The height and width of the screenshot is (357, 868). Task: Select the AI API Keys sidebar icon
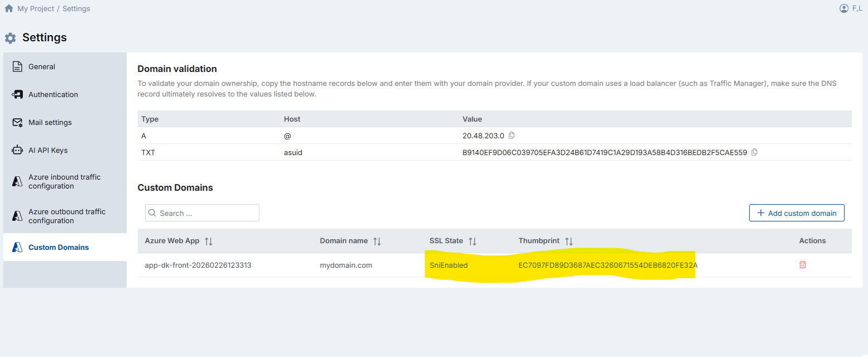click(x=17, y=149)
